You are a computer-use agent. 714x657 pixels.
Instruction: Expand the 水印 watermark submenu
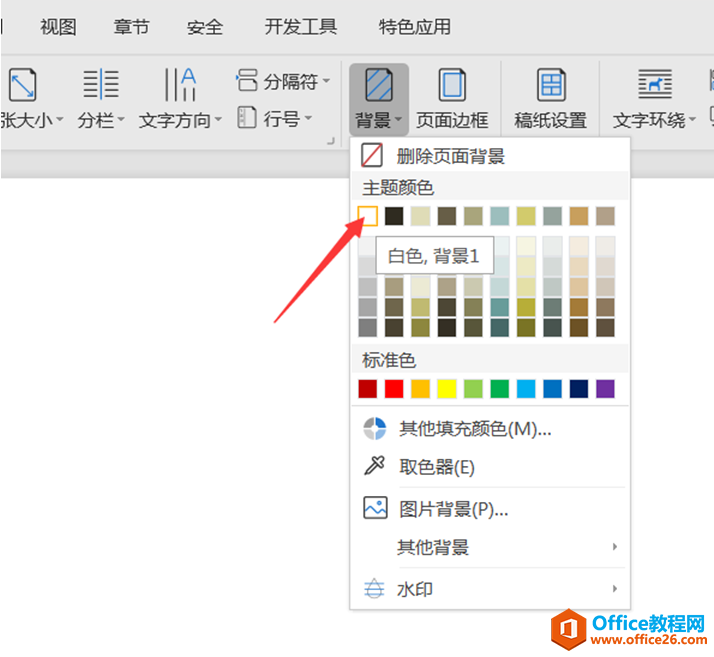point(490,589)
